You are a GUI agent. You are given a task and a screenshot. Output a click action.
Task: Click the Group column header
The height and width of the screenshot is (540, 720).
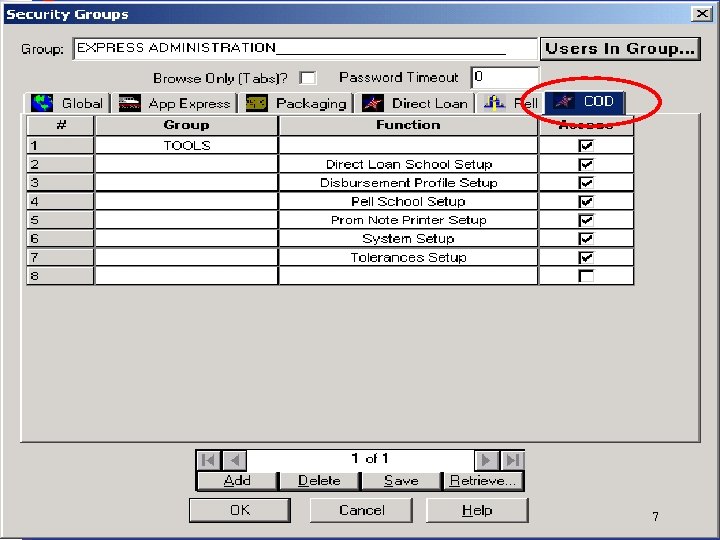tap(186, 125)
